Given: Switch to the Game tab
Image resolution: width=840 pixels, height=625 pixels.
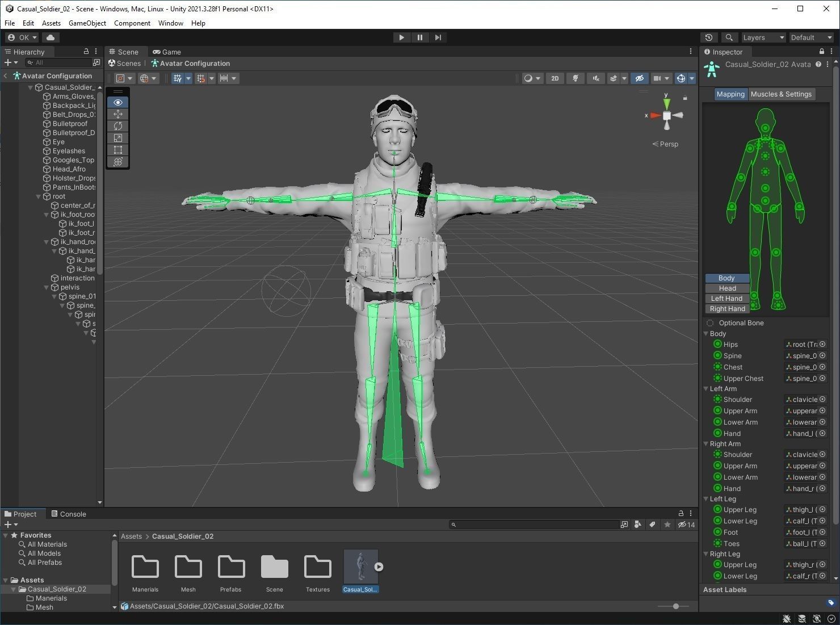Looking at the screenshot, I should [x=167, y=52].
